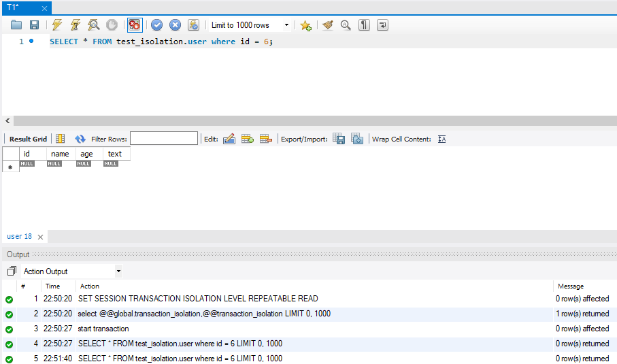This screenshot has height=364, width=617.
Task: Open the Limit to 1000 rows dropdown
Action: point(286,25)
